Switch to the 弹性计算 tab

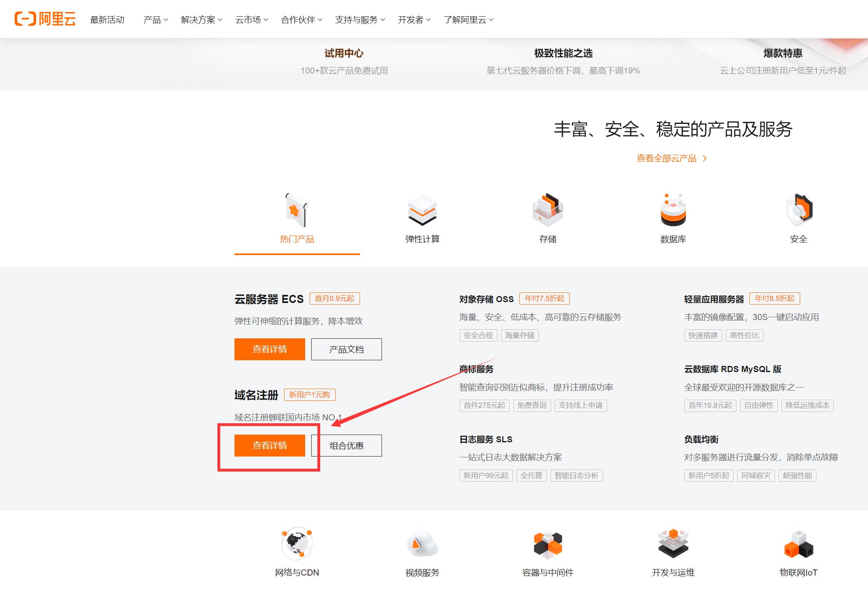[422, 239]
